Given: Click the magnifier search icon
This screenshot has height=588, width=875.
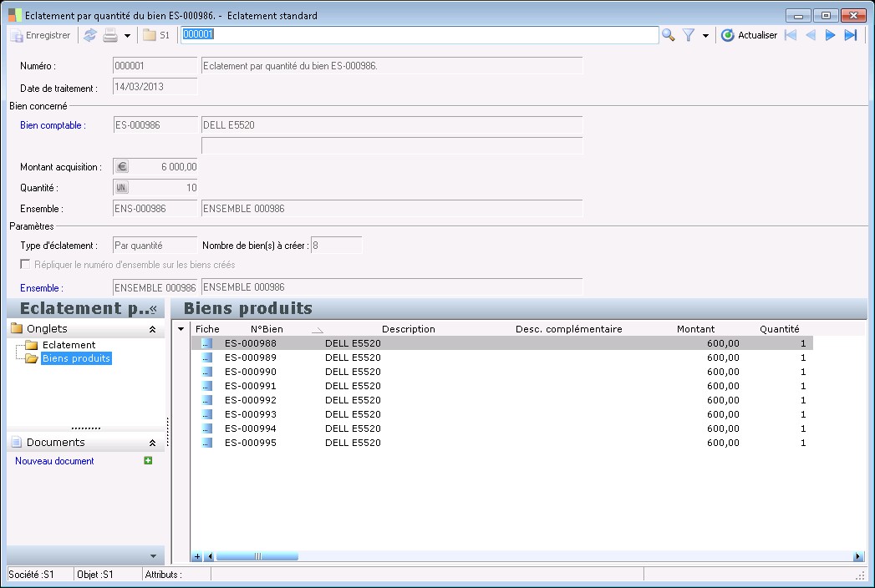Looking at the screenshot, I should click(x=668, y=35).
